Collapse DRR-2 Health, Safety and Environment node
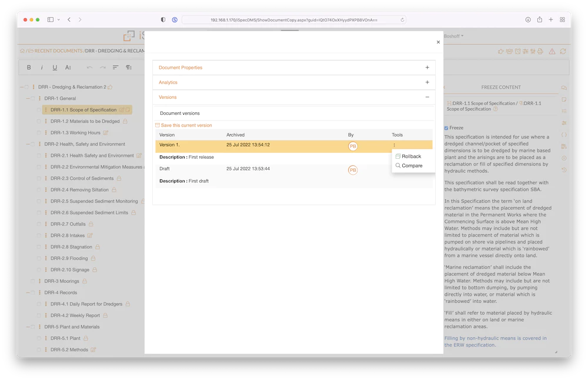The width and height of the screenshot is (588, 380). [28, 144]
